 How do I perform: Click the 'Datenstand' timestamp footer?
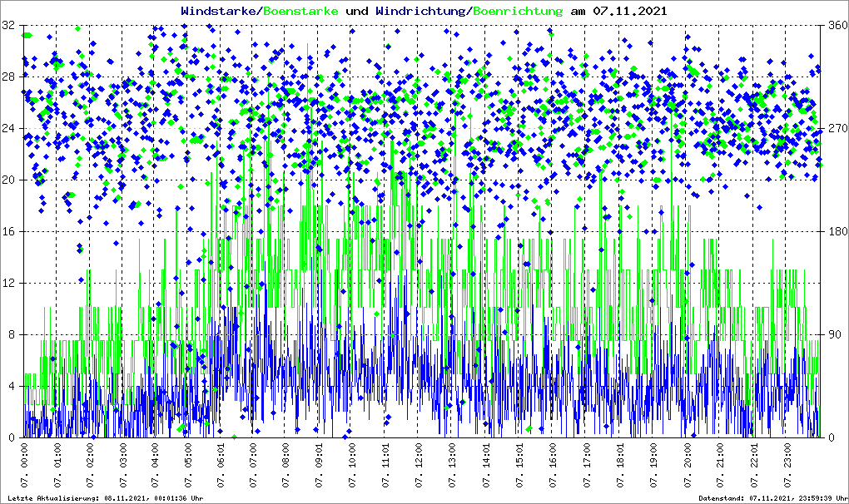tap(773, 498)
